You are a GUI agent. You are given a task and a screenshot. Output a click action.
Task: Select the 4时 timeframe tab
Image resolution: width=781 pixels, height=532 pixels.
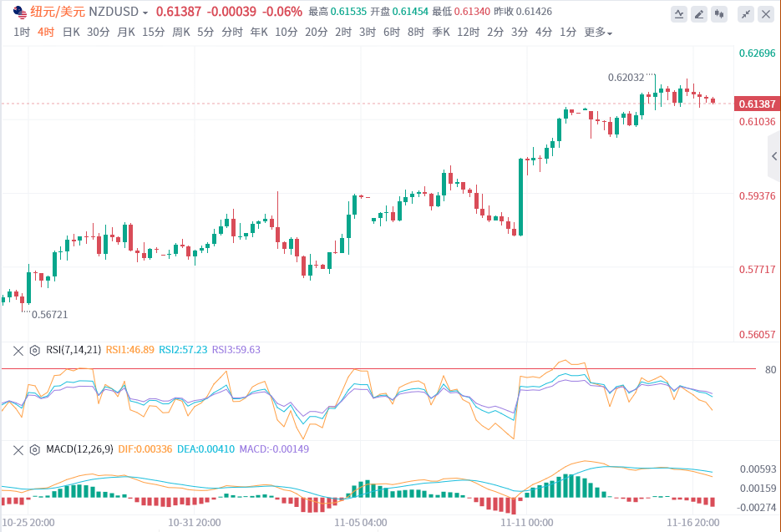click(46, 33)
